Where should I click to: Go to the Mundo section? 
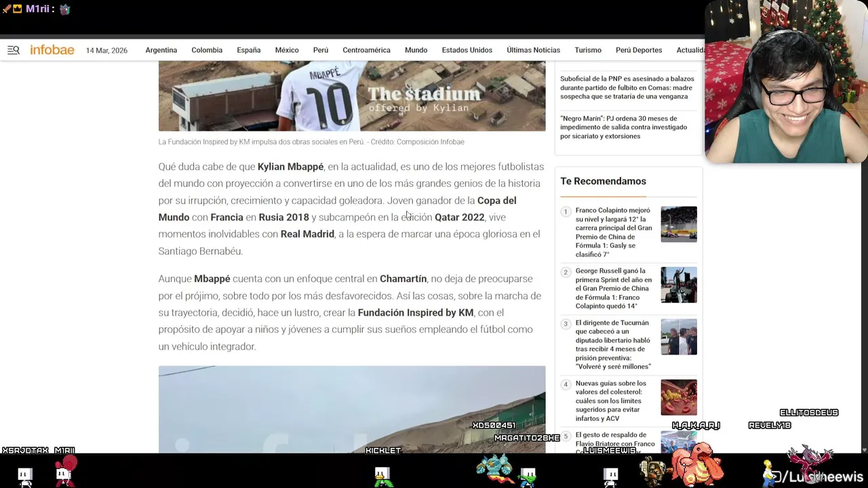[x=416, y=50]
